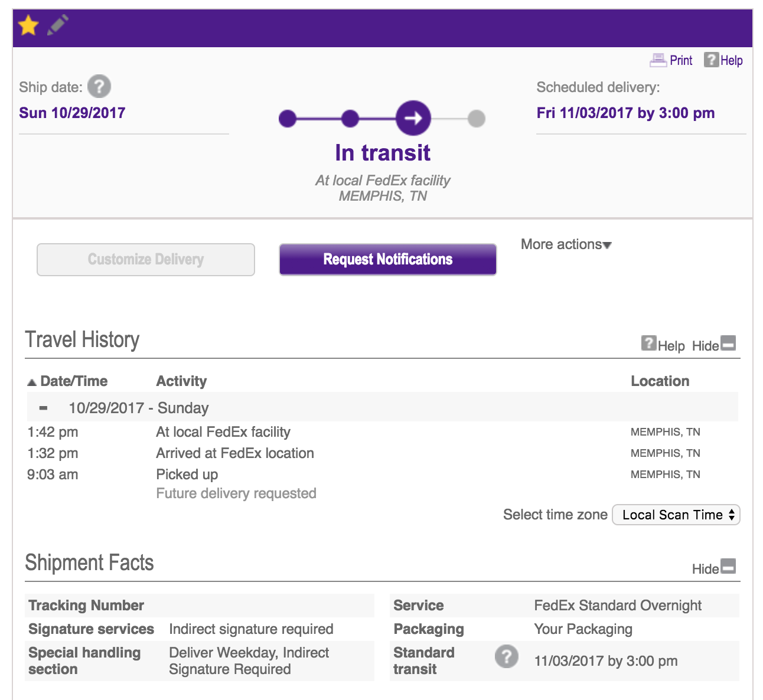763x700 pixels.
Task: Hide the Shipment Facts section
Action: point(706,569)
